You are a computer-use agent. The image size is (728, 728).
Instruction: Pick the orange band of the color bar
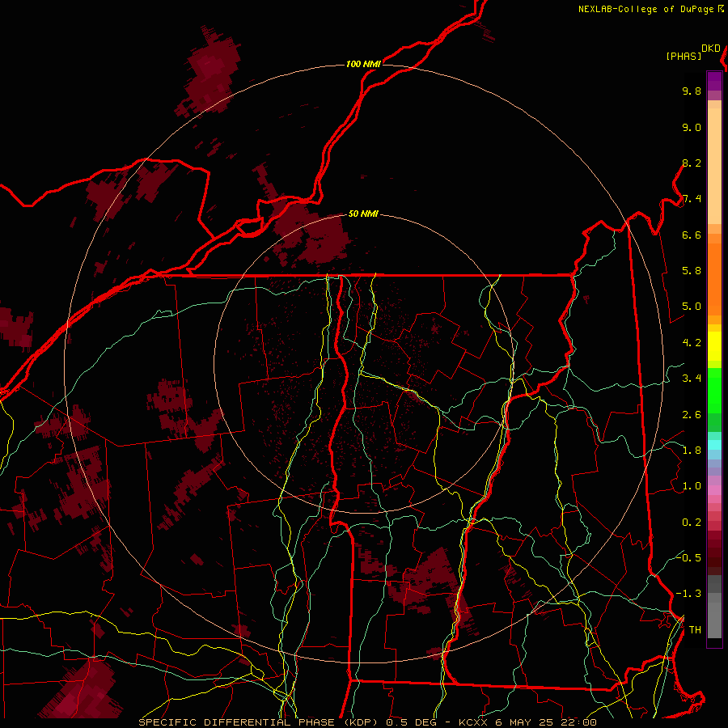(714, 278)
